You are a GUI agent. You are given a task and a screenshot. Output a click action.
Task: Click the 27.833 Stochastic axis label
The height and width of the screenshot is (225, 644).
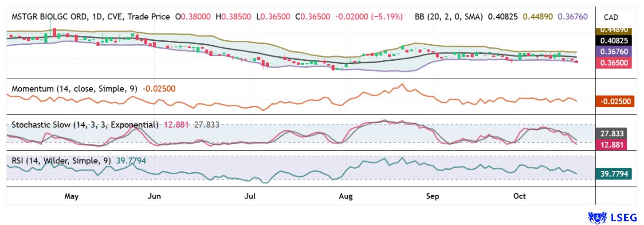612,133
